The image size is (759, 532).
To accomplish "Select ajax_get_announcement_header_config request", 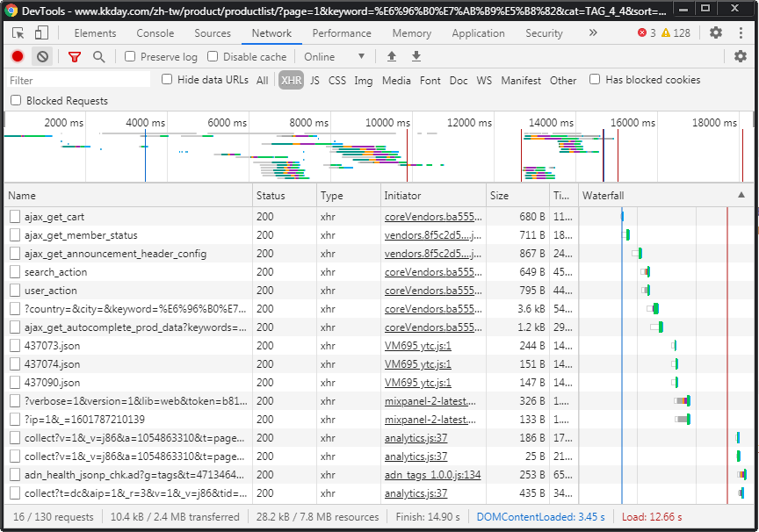I will (379, 254).
